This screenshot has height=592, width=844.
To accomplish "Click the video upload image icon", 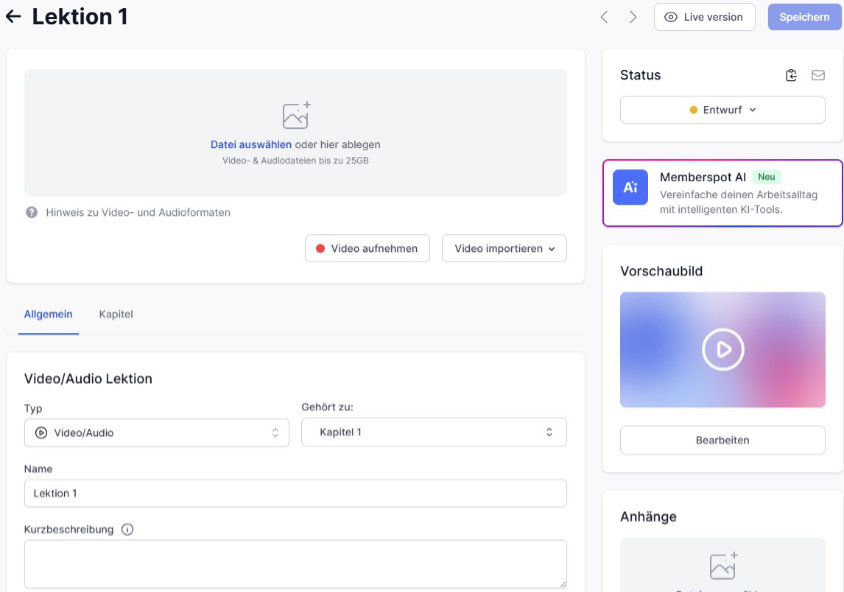I will (297, 115).
